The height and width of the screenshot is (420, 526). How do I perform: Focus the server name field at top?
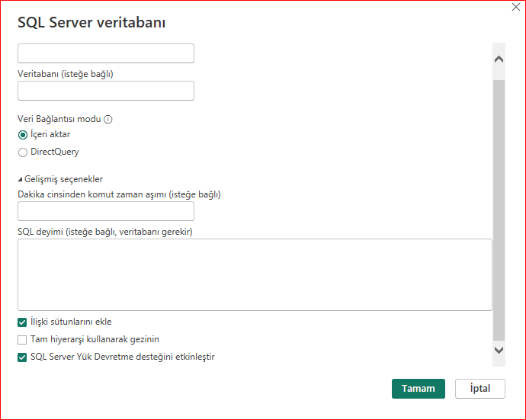tap(106, 53)
